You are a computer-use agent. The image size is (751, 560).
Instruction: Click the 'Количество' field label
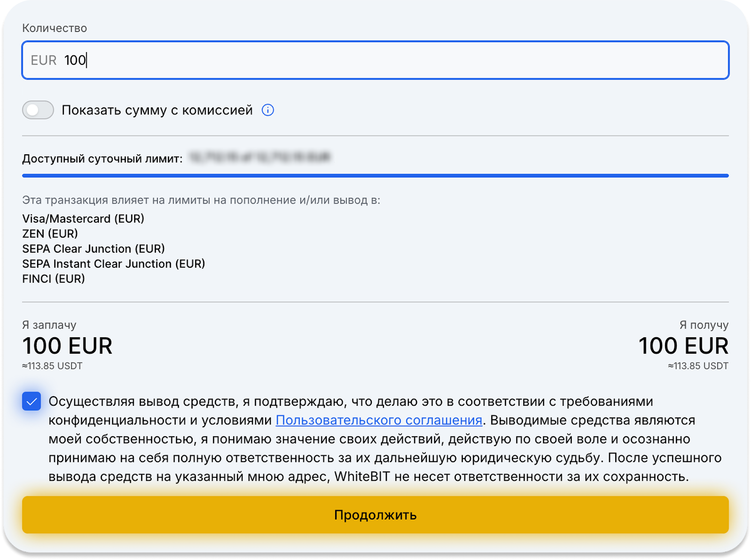coord(54,28)
